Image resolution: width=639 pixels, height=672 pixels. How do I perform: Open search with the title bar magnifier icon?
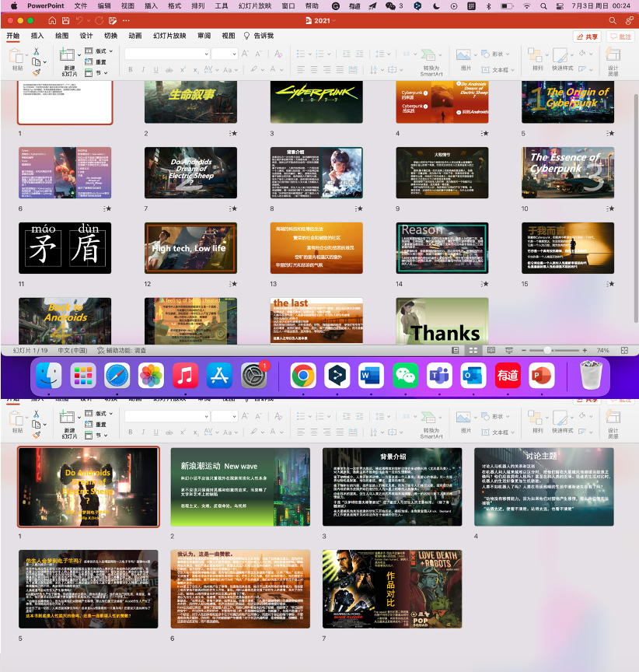tap(613, 20)
